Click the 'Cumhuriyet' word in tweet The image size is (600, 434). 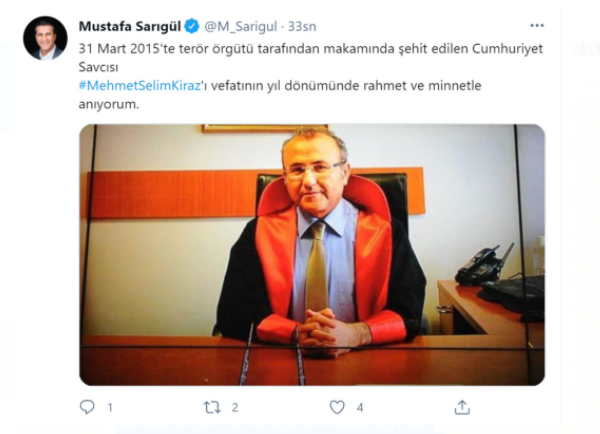507,49
